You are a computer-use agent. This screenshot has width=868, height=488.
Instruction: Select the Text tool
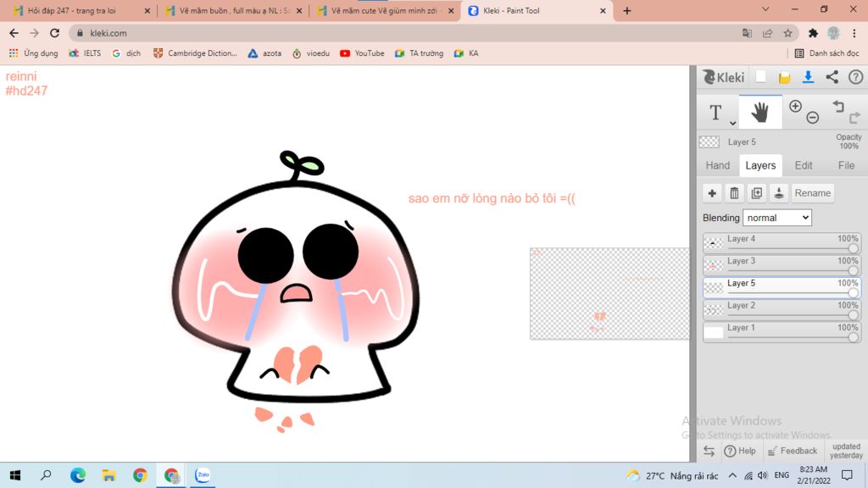(x=715, y=113)
